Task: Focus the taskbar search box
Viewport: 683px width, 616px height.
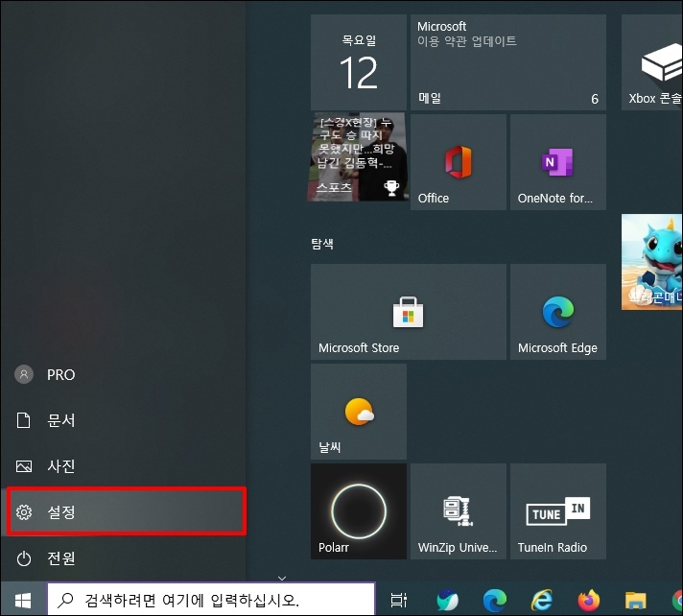Action: 211,601
